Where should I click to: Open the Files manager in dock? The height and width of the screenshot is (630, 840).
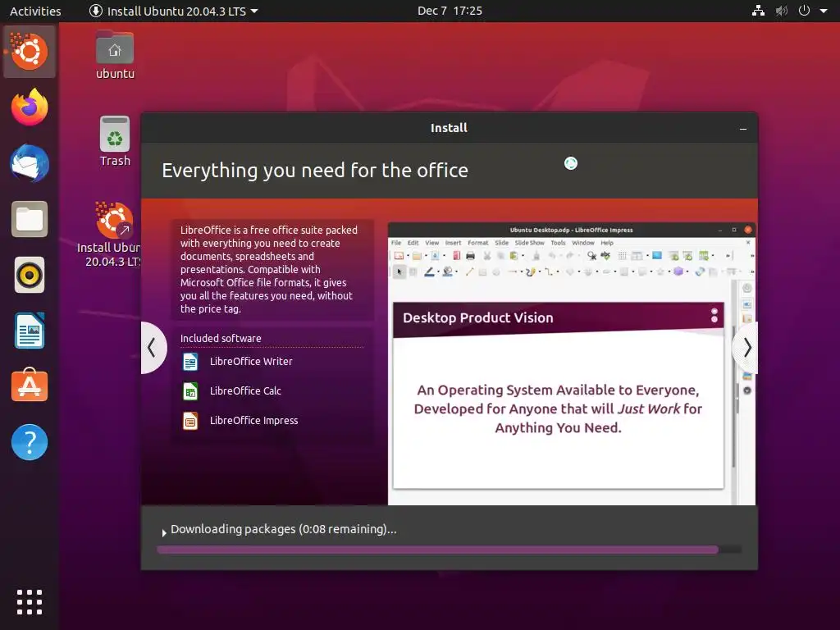click(x=30, y=219)
